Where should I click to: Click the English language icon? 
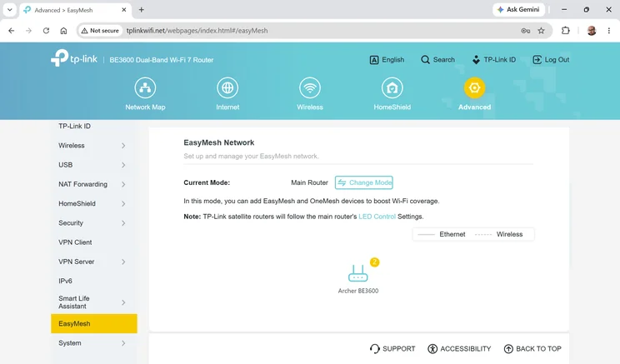374,60
